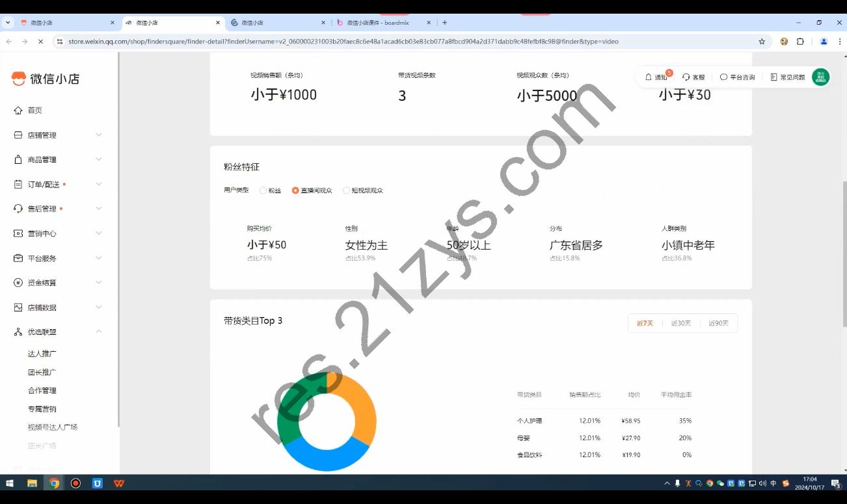This screenshot has height=504, width=847.
Task: Click the 店铺管理 shop icon
Action: pyautogui.click(x=18, y=135)
